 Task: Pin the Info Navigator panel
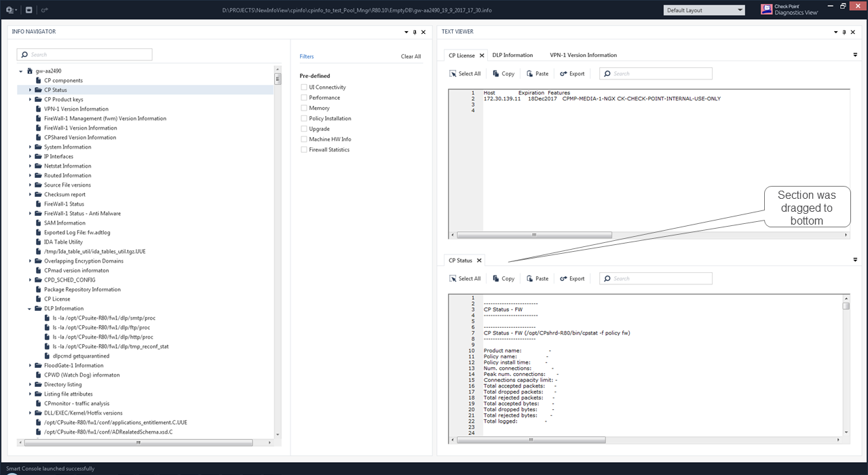tap(415, 32)
